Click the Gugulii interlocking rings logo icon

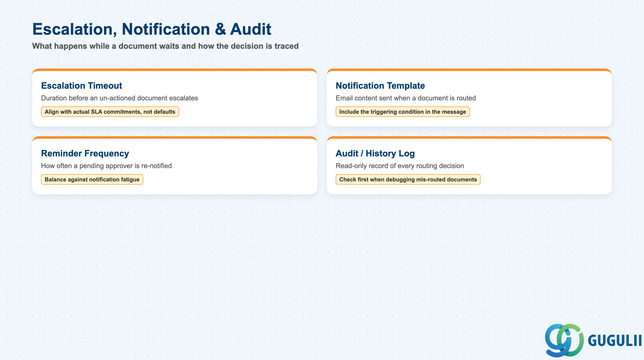[x=564, y=340]
